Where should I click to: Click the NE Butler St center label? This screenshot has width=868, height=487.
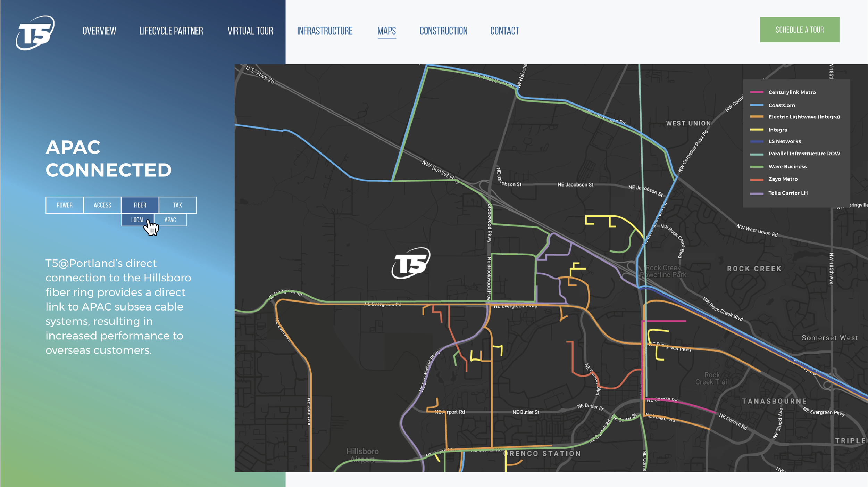(x=526, y=412)
